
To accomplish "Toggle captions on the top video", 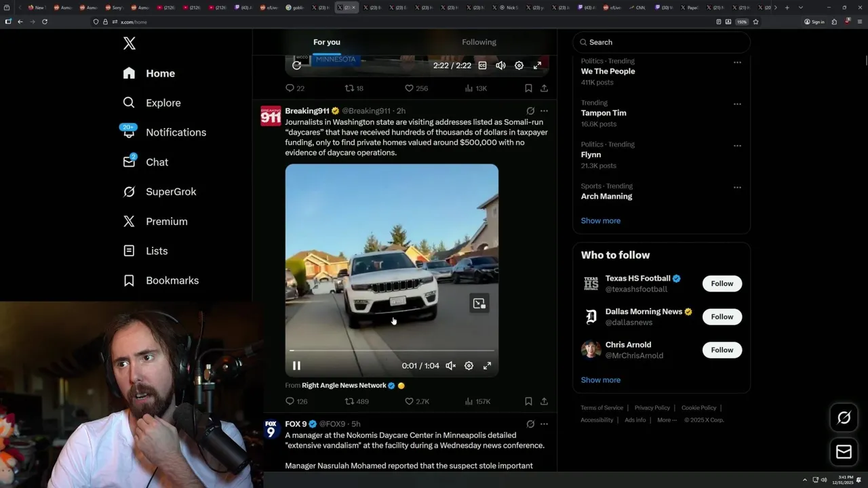I will [x=482, y=65].
